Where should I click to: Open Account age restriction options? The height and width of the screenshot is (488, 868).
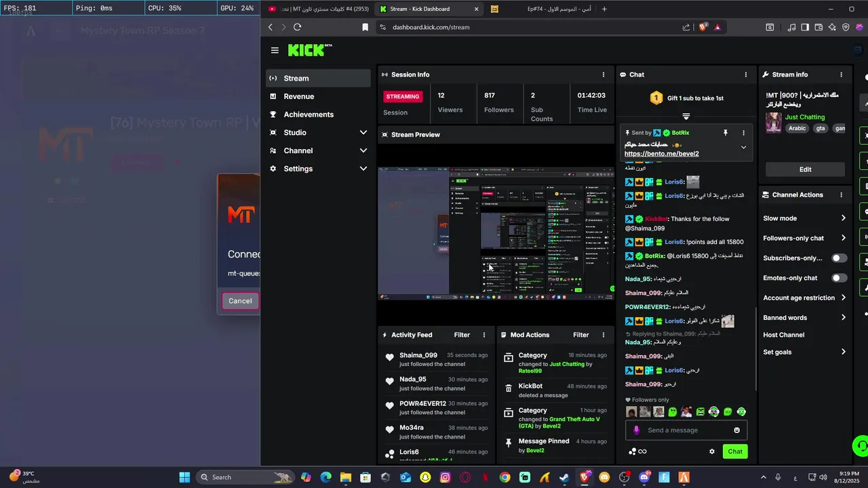[x=804, y=298]
